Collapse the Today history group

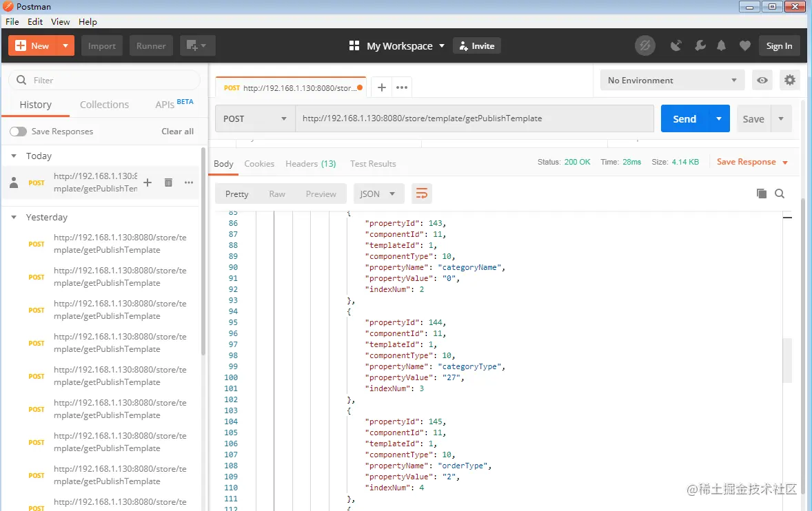pyautogui.click(x=14, y=156)
